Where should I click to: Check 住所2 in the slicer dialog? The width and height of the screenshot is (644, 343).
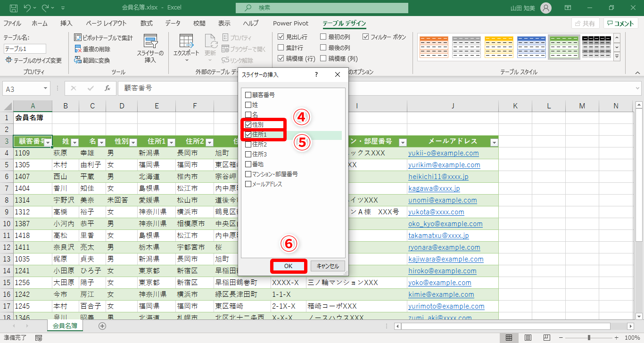coord(248,144)
